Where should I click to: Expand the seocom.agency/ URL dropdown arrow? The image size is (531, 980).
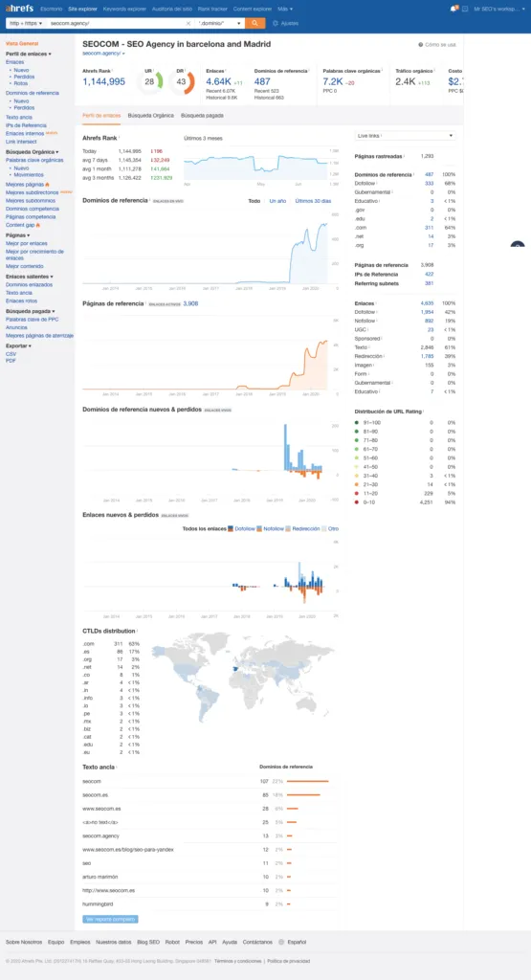pos(123,55)
